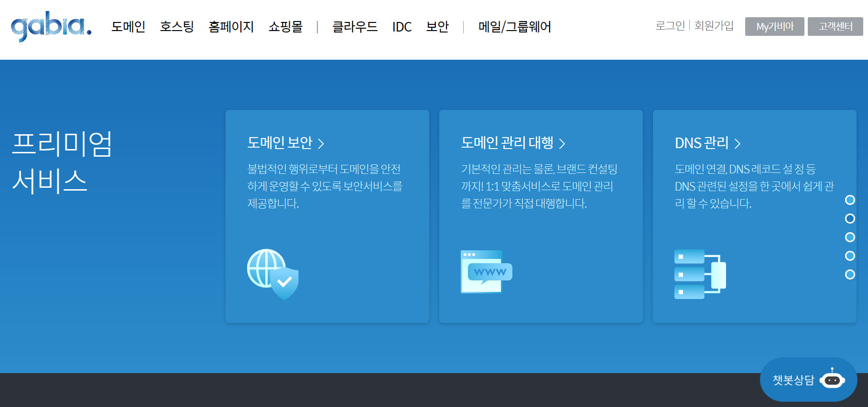Click the 도메인 보안 description text

(325, 186)
